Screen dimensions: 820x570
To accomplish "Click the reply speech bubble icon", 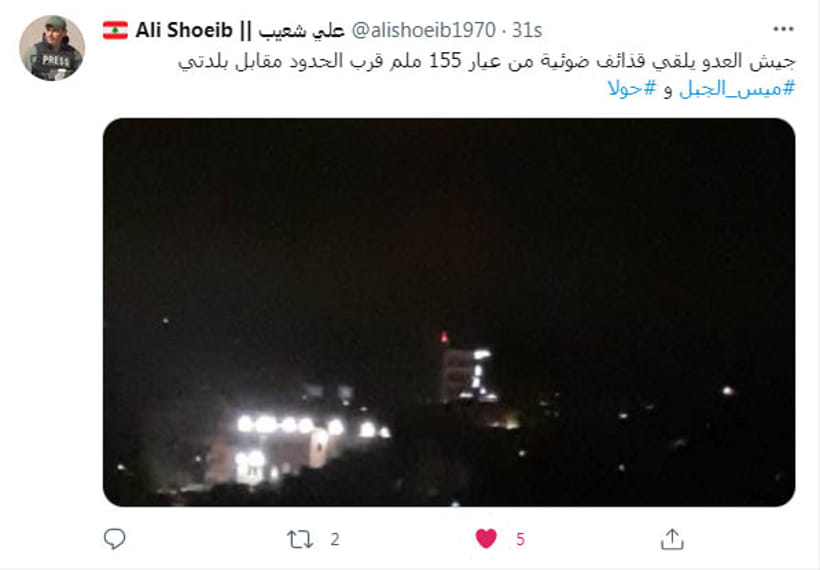I will [115, 539].
